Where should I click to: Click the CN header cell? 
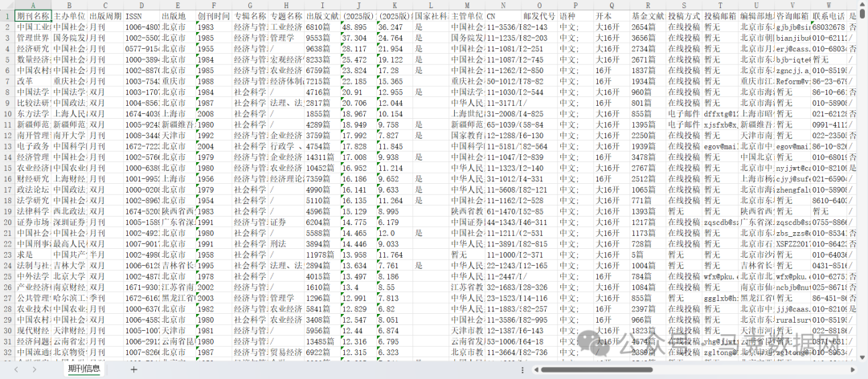502,15
